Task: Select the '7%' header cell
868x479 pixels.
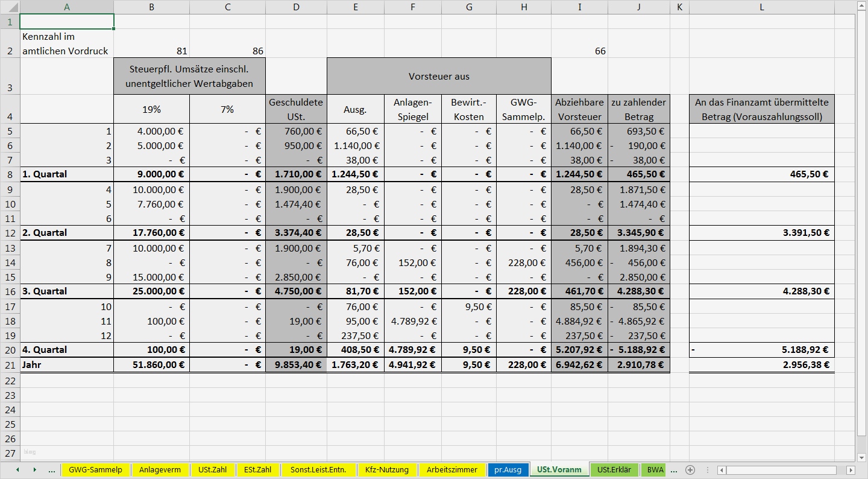Action: click(227, 109)
